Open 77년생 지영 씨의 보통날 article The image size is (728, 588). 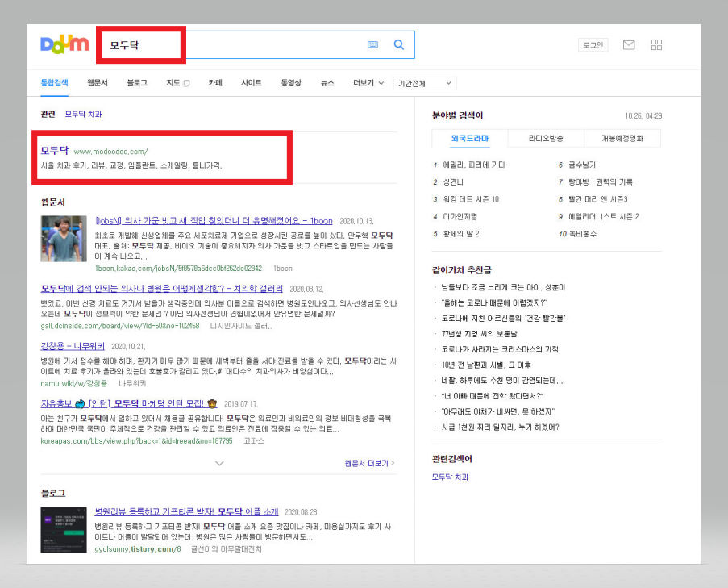479,334
